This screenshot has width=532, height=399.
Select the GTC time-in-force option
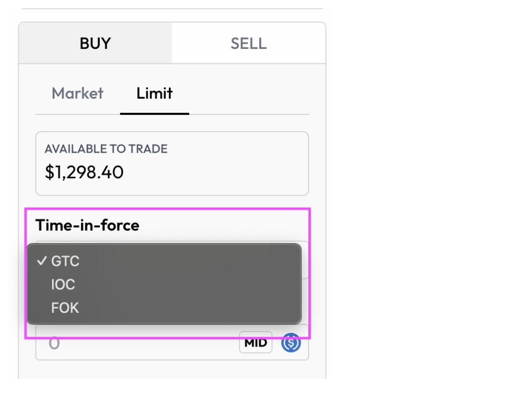(65, 261)
